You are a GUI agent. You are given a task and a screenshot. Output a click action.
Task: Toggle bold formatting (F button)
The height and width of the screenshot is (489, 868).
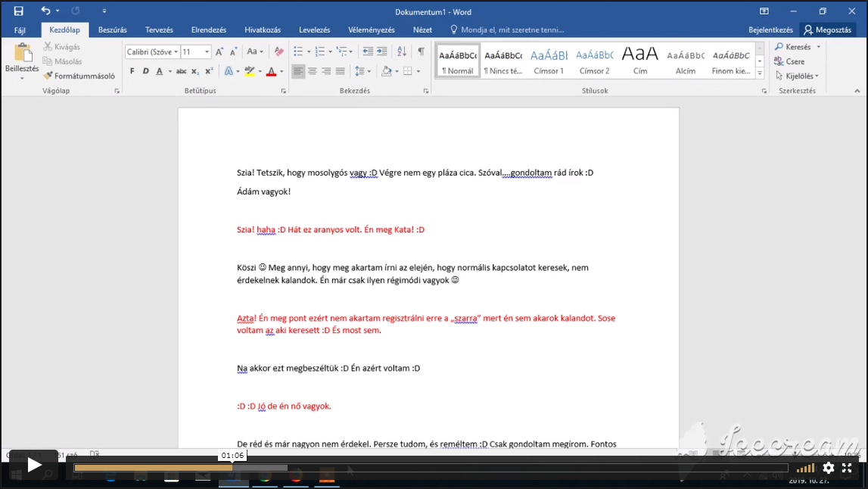tap(132, 71)
